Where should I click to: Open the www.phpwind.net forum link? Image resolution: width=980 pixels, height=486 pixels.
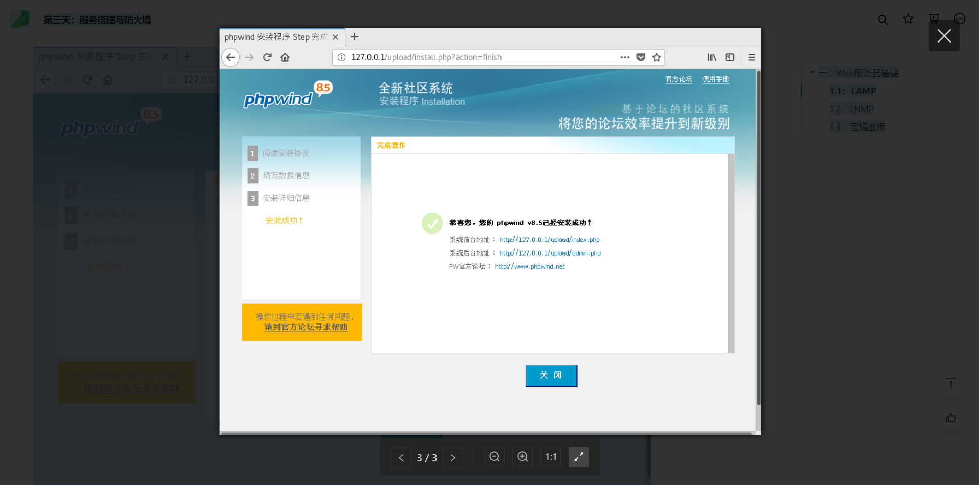coord(530,266)
